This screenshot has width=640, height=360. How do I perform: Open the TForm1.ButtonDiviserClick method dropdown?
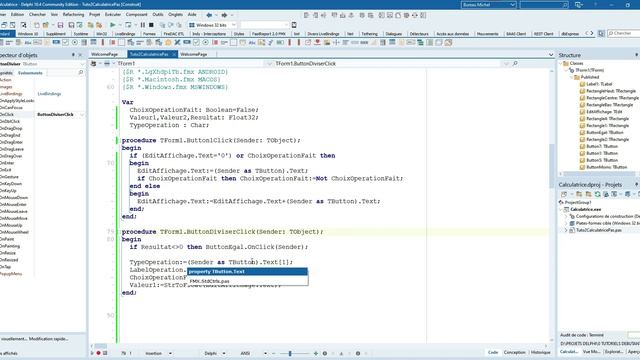(507, 64)
